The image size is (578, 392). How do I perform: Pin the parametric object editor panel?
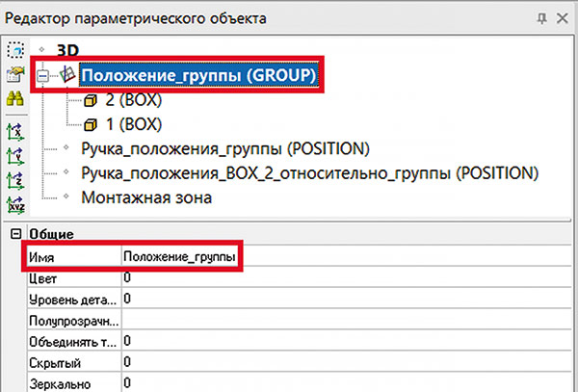541,18
